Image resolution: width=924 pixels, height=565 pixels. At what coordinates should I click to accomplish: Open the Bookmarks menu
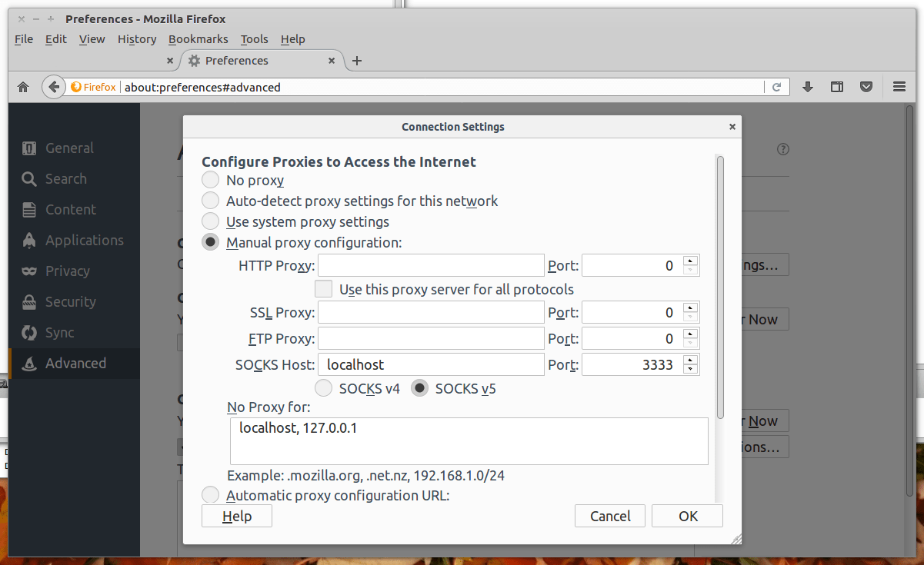(198, 39)
